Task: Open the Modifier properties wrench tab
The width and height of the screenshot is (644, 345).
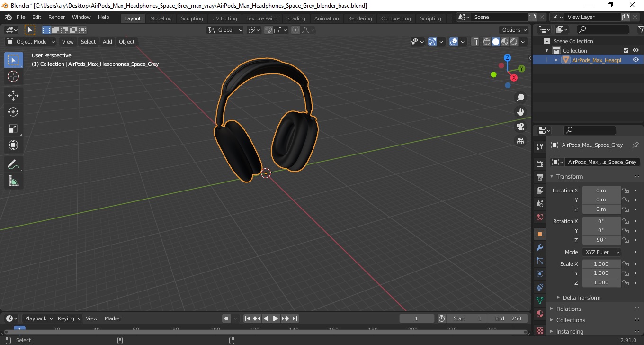Action: pos(539,247)
